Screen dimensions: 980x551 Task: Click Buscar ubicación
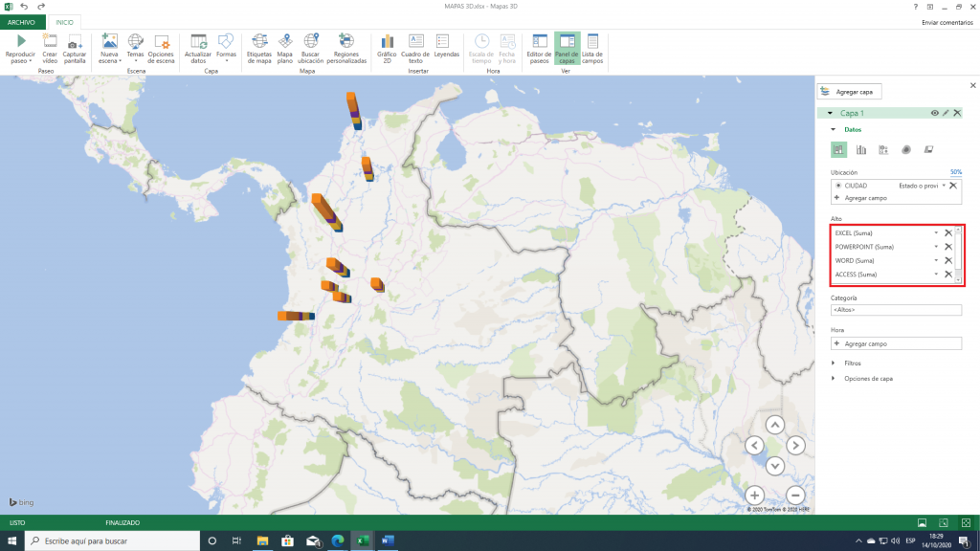pyautogui.click(x=311, y=49)
